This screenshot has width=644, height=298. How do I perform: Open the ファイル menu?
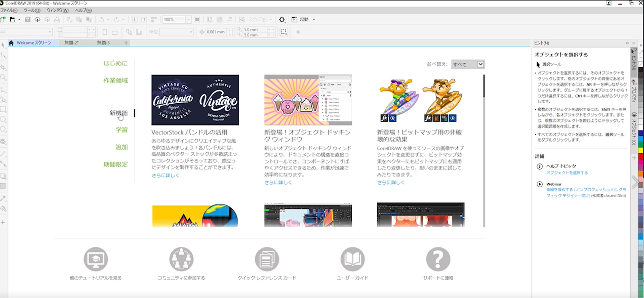[x=9, y=10]
